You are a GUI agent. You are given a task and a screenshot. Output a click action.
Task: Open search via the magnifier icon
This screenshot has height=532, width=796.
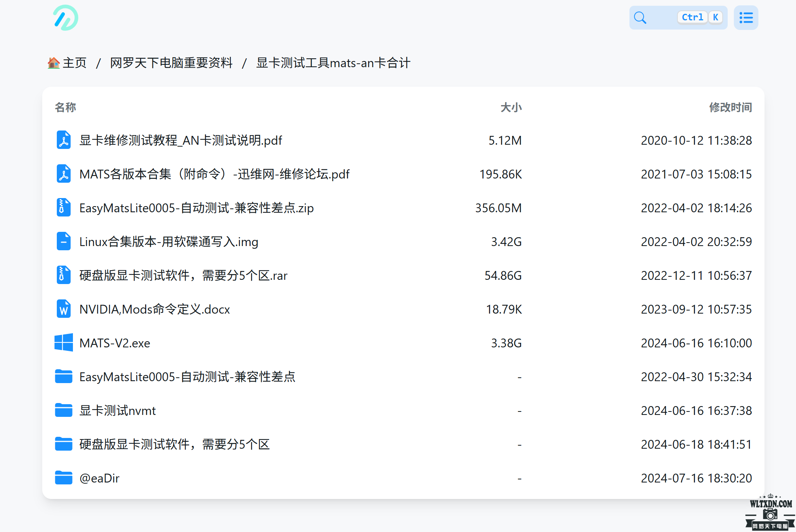640,17
